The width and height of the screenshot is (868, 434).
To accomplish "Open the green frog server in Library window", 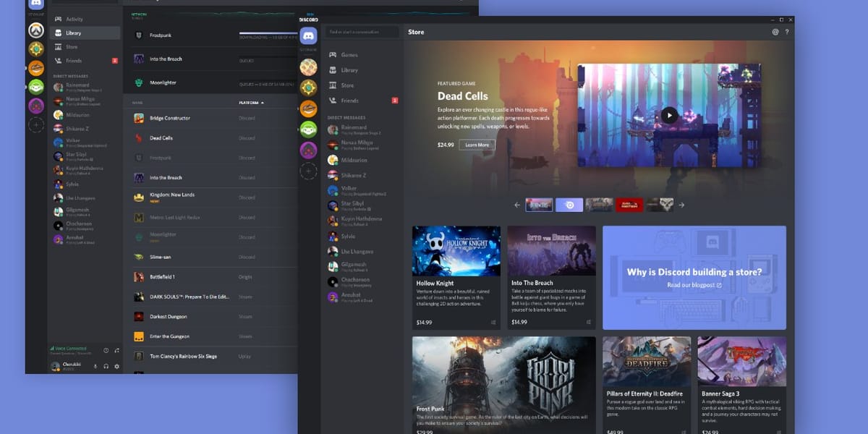I will coord(36,87).
